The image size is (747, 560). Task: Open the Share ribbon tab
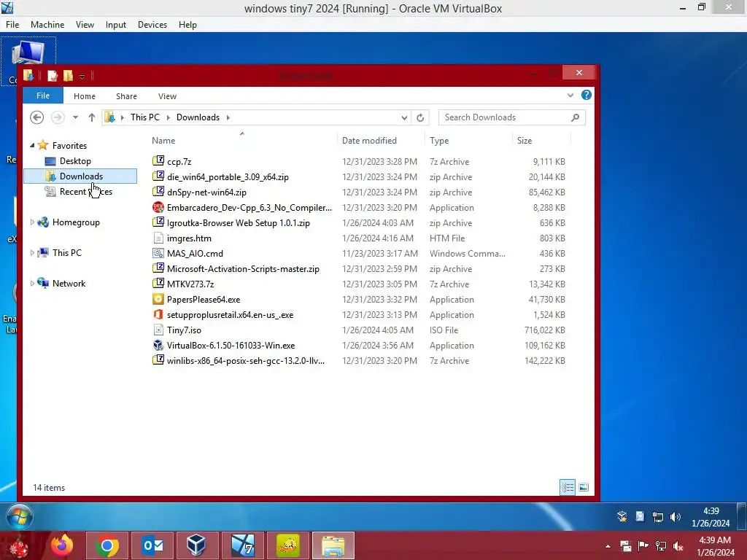(x=126, y=96)
